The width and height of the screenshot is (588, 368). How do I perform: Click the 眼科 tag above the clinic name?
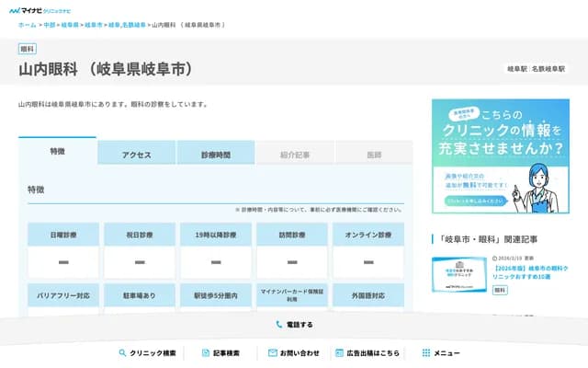[x=28, y=49]
